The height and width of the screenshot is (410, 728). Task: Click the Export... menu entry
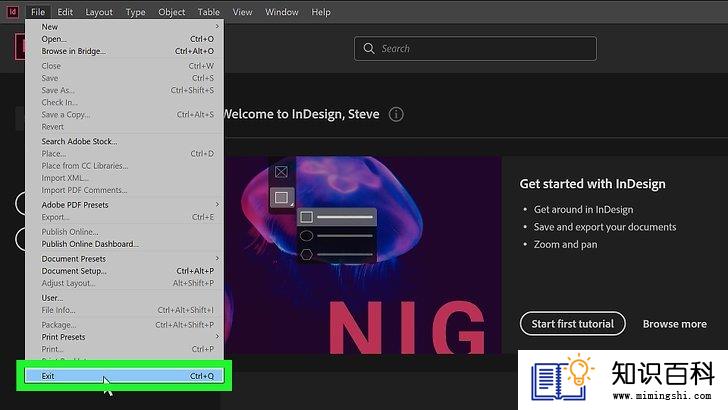124,217
